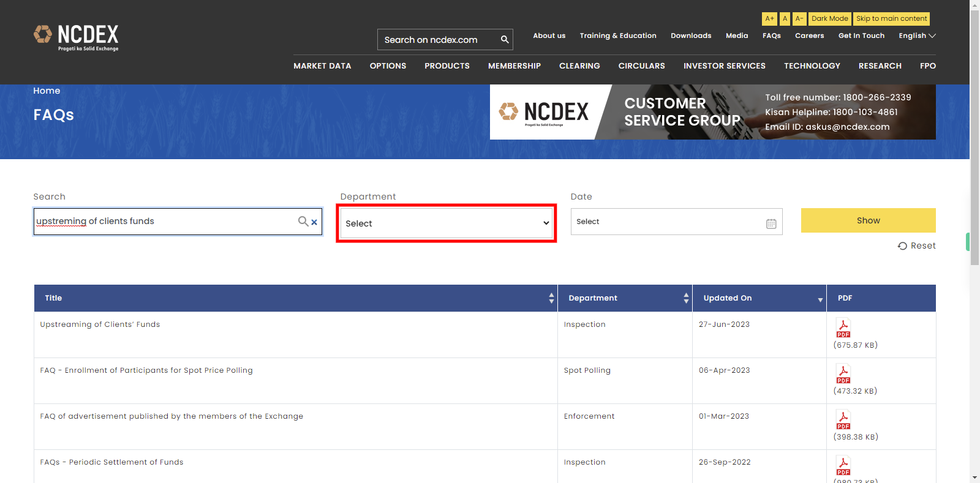Click the 06-Apr-2023 date cell
Viewport: 980px width, 483px height.
point(759,381)
